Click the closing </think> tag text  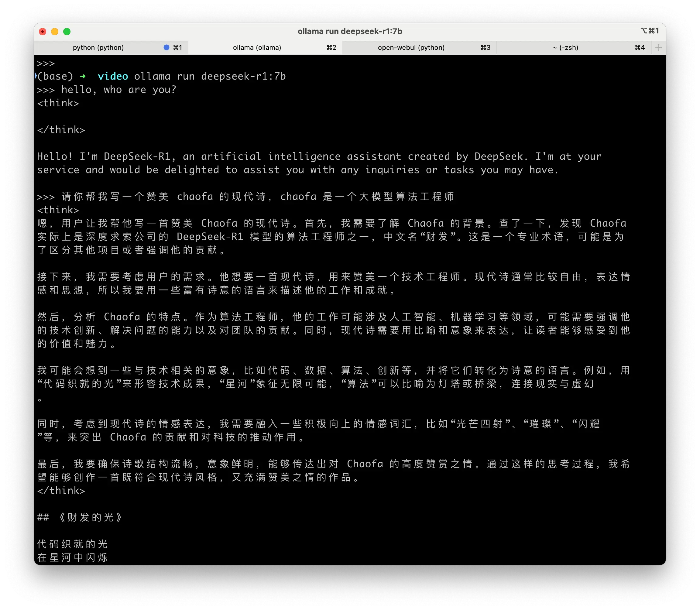click(x=61, y=129)
